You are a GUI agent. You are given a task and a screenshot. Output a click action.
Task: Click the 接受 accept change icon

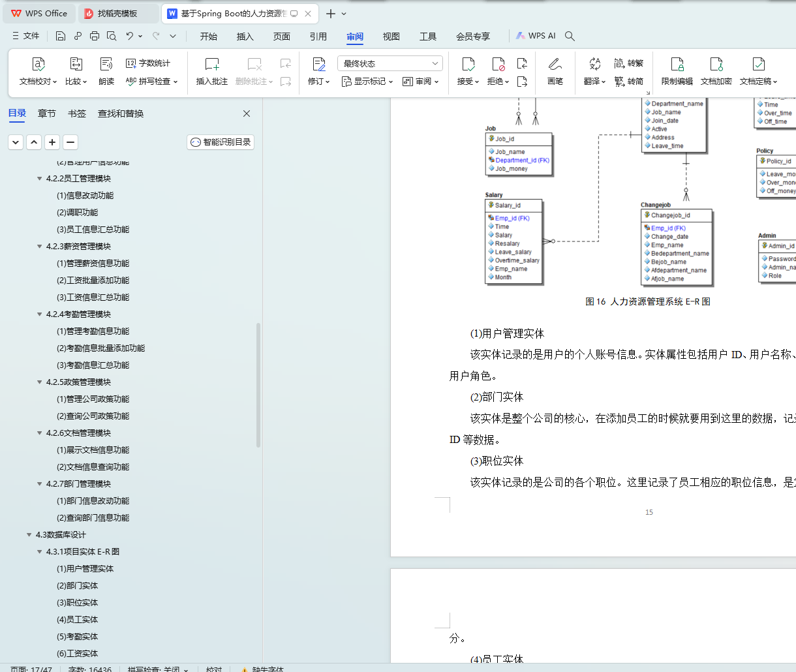468,64
